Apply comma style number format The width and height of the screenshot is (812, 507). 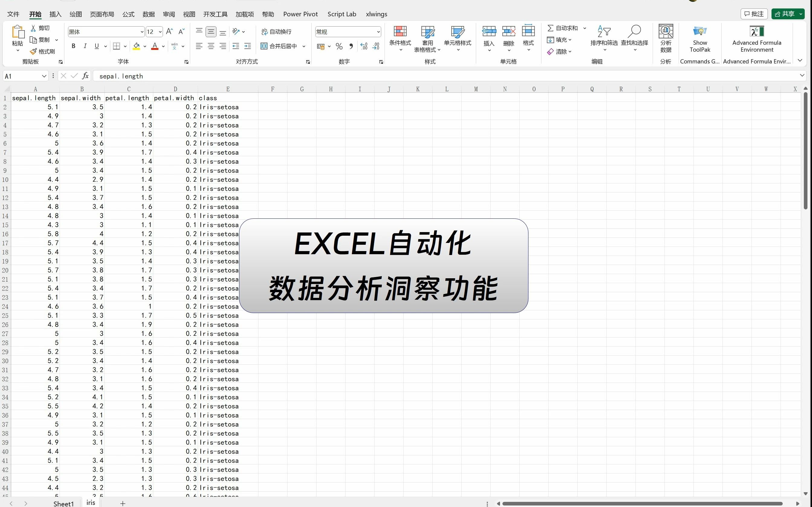pos(351,46)
